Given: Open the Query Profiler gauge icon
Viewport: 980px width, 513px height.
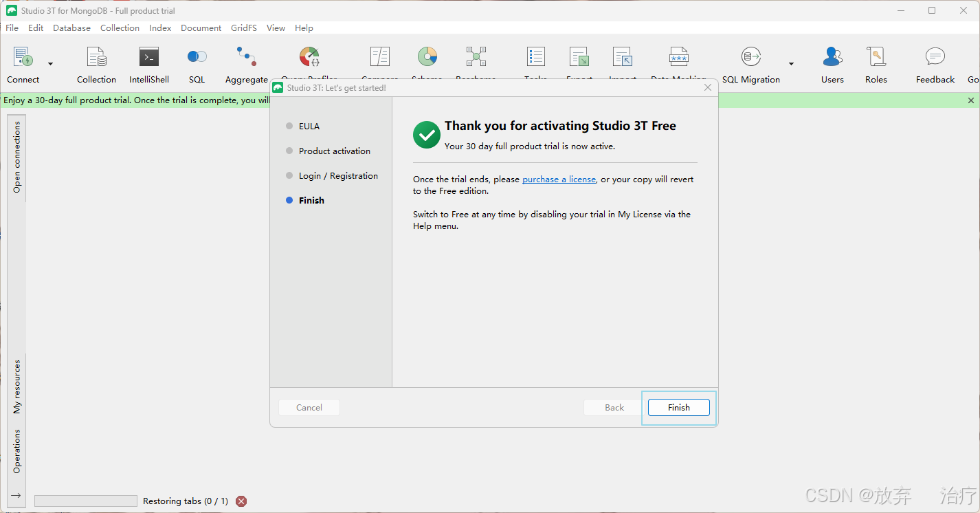Looking at the screenshot, I should pyautogui.click(x=309, y=58).
